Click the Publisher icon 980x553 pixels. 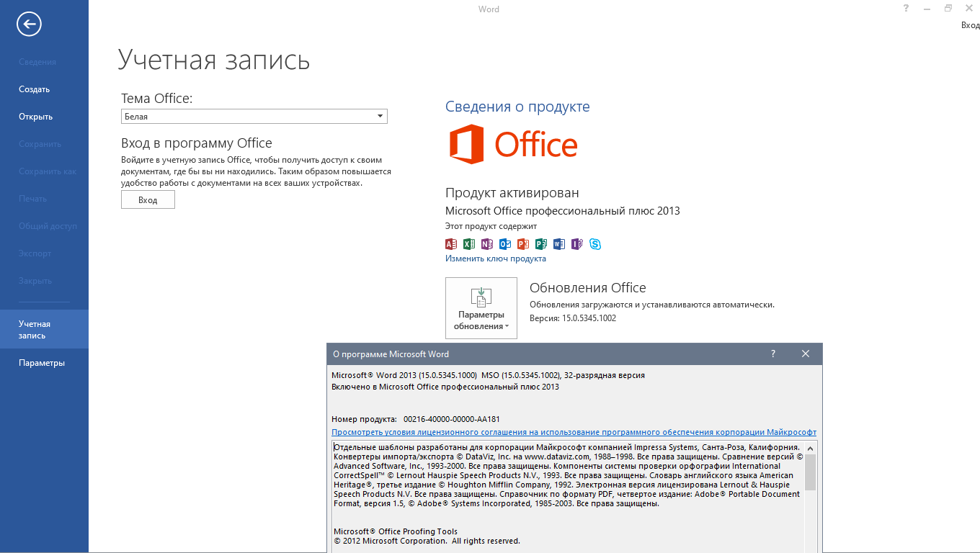541,244
